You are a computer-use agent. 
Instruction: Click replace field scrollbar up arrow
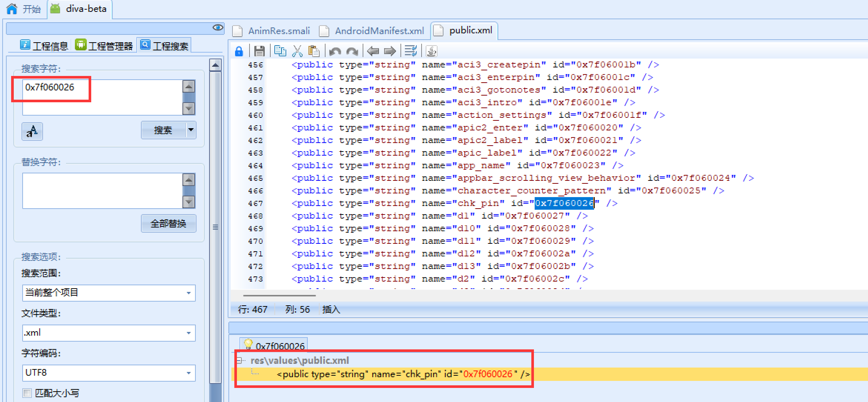coord(189,180)
